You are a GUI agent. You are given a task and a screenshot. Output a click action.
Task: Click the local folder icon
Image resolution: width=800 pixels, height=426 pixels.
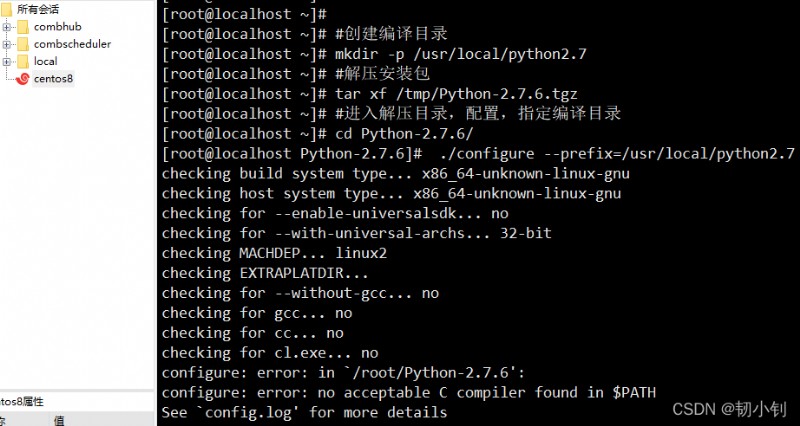click(x=23, y=62)
